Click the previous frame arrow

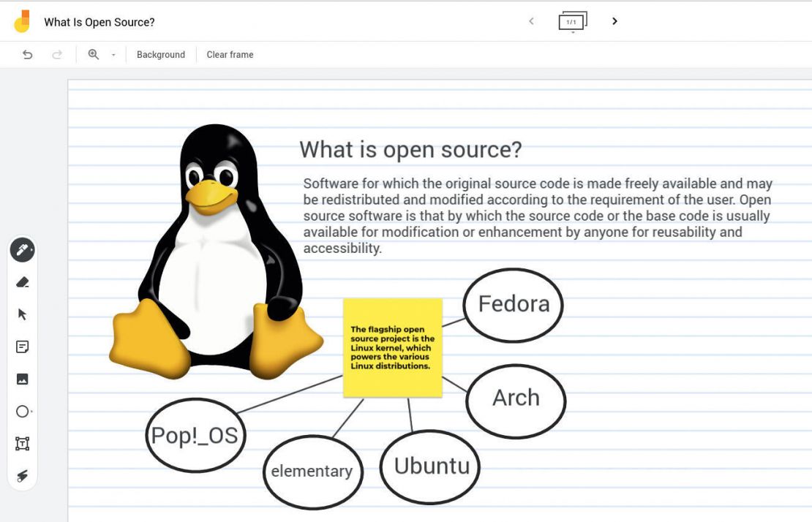click(531, 21)
